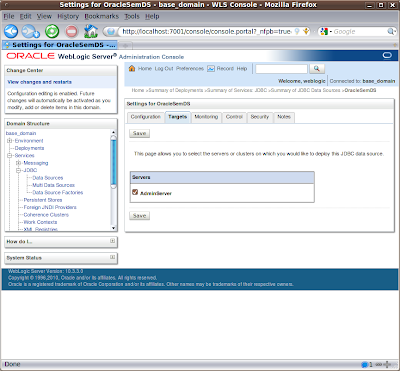Click the Domain Structure scrollbar up arrow
The image size is (400, 371).
(114, 132)
